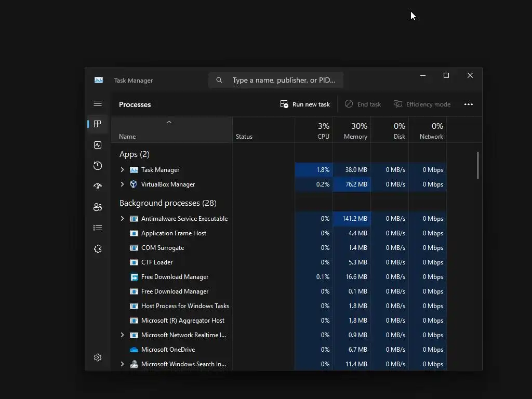Open the Services puzzle icon in sidebar
The width and height of the screenshot is (532, 399).
(x=98, y=249)
